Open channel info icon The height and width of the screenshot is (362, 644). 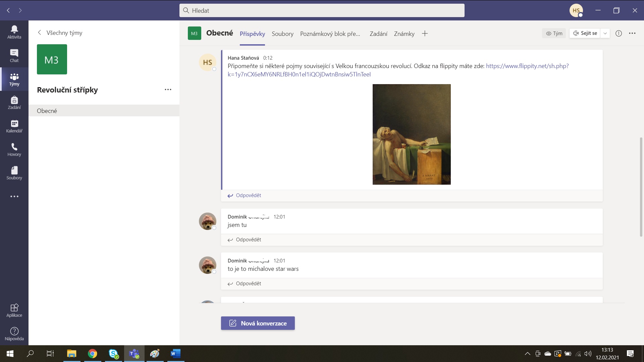[619, 33]
